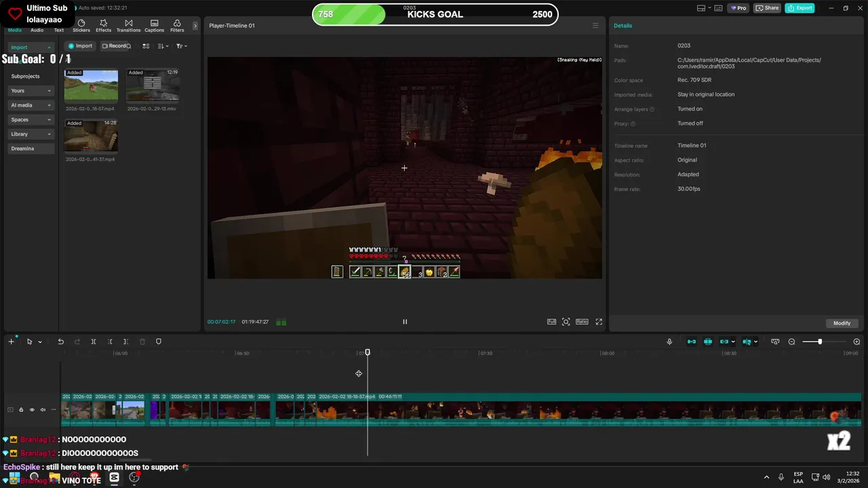Collapse the Import section in sidebar
This screenshot has width=868, height=488.
pyautogui.click(x=31, y=47)
